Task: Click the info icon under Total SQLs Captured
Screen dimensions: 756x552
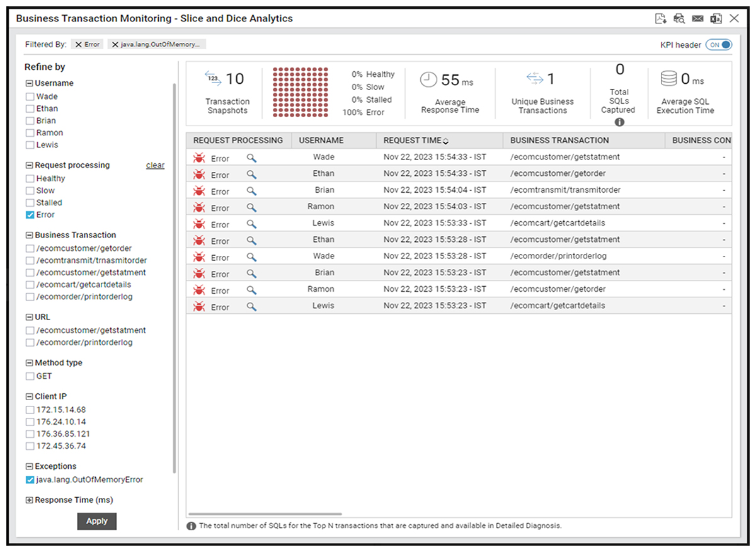Action: 619,122
